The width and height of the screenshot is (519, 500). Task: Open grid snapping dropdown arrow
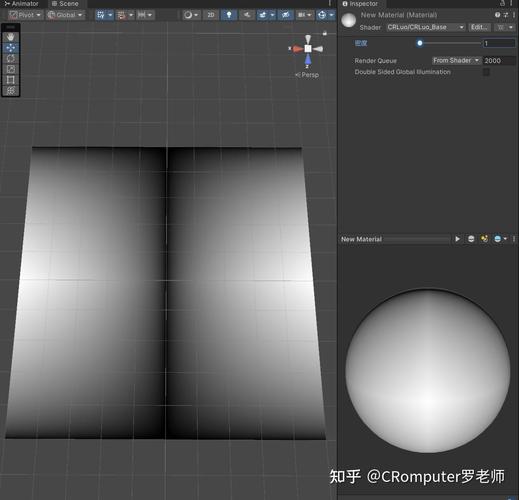coord(131,15)
